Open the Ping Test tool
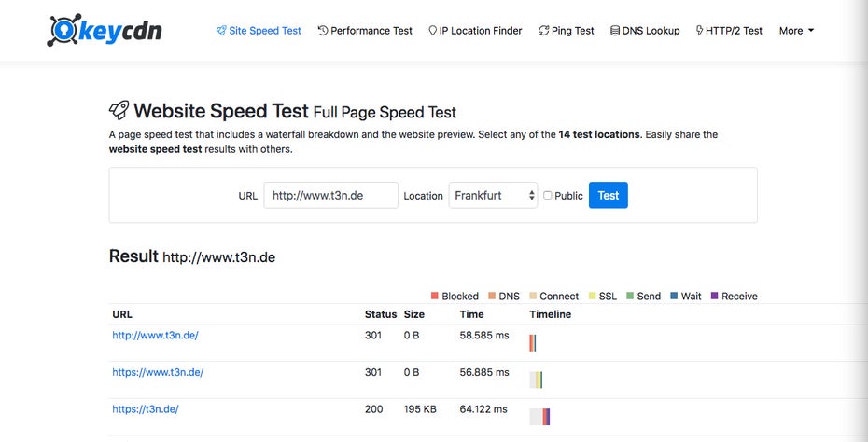The height and width of the screenshot is (442, 868). click(567, 31)
